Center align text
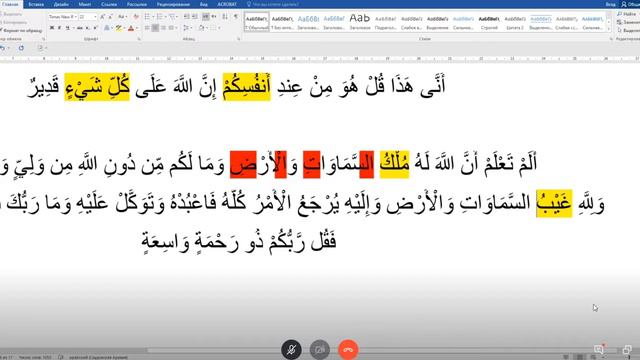This screenshot has width=640, height=360. tap(155, 28)
